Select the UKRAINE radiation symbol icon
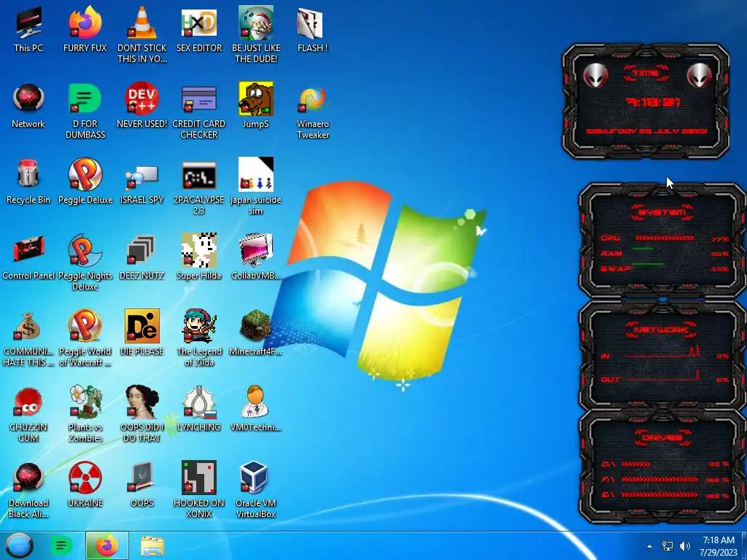The image size is (747, 560). pos(85,478)
